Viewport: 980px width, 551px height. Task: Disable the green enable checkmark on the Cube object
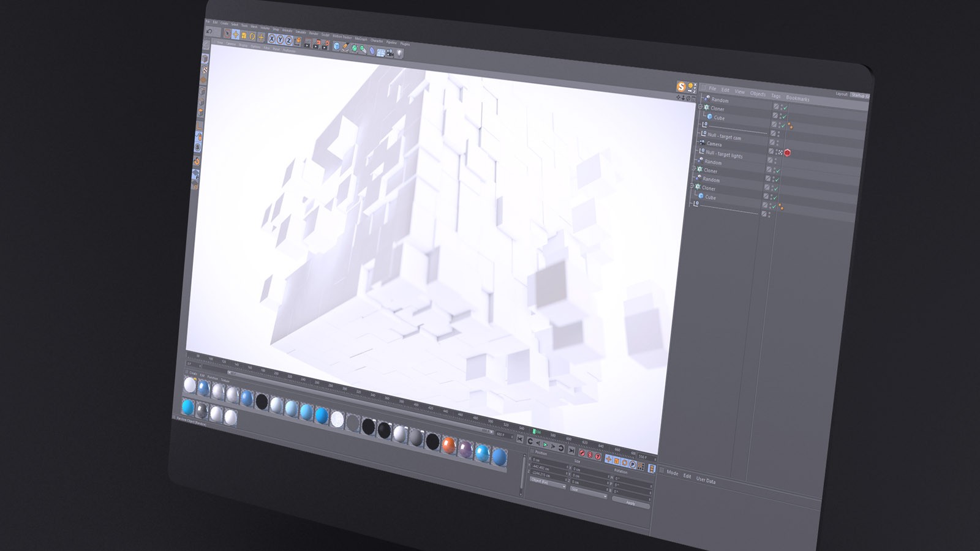[x=785, y=116]
